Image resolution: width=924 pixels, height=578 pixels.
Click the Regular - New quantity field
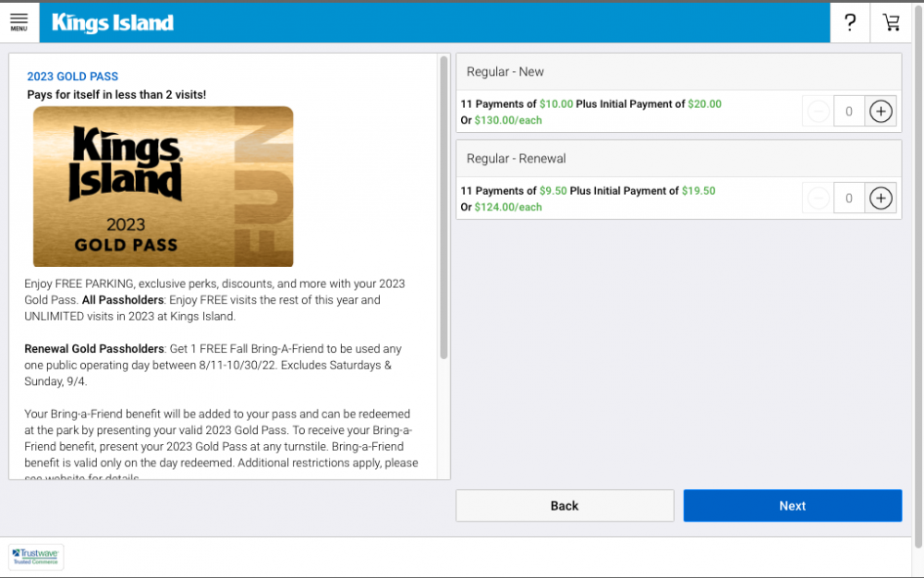tap(848, 112)
